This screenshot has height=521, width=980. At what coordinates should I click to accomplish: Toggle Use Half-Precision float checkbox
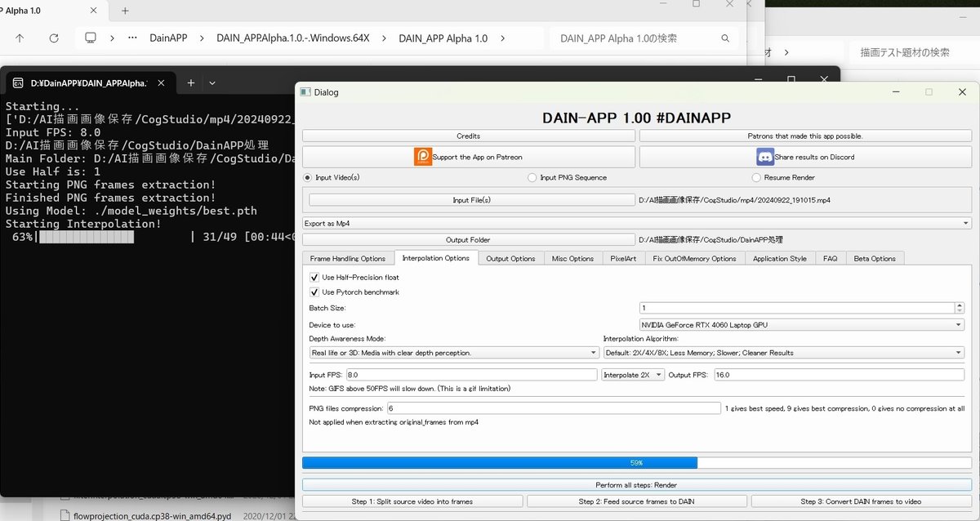[x=314, y=278]
